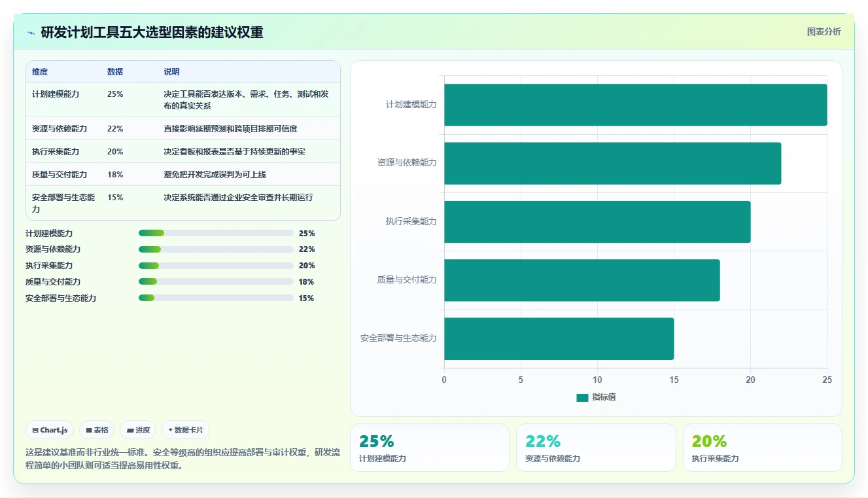Select the chart bar for 计划建模能力

635,105
